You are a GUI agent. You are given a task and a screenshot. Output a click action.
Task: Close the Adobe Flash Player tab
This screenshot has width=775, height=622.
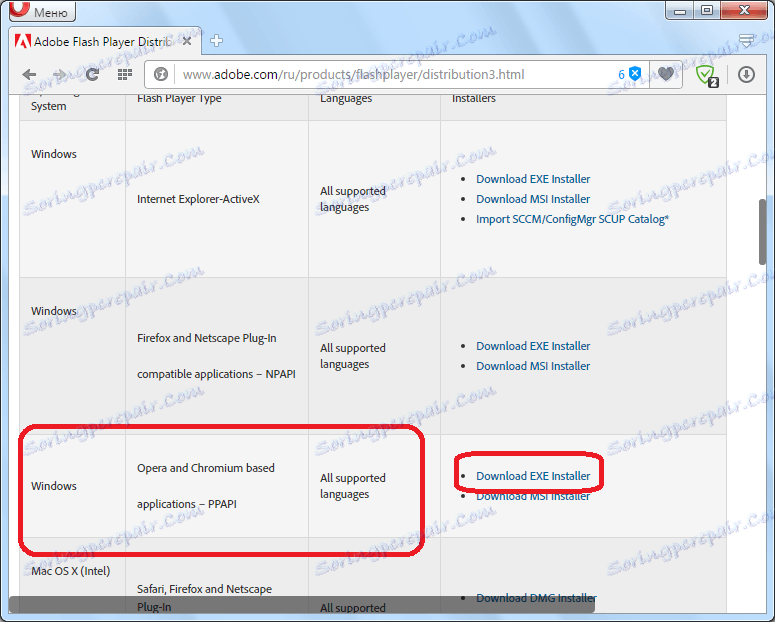pos(187,41)
